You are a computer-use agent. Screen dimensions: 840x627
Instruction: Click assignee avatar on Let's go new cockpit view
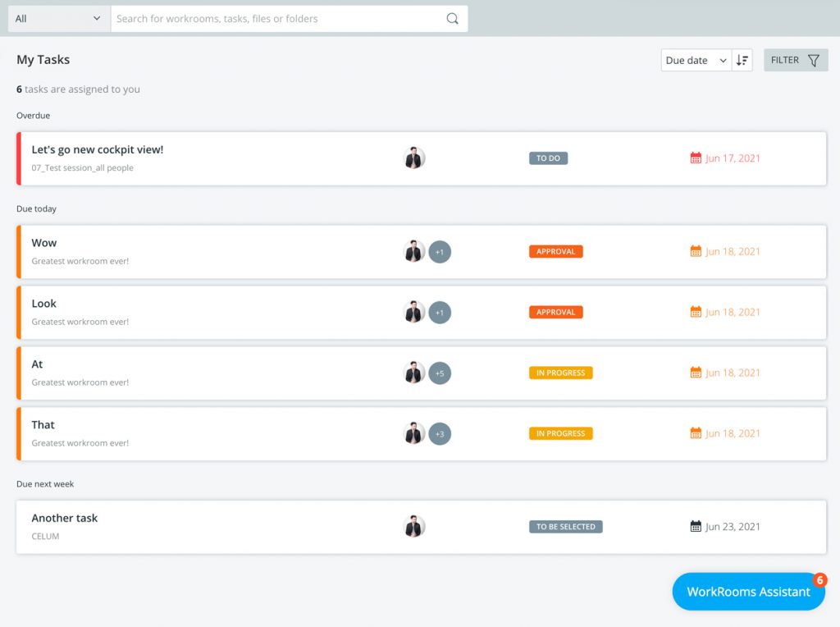[x=414, y=158]
